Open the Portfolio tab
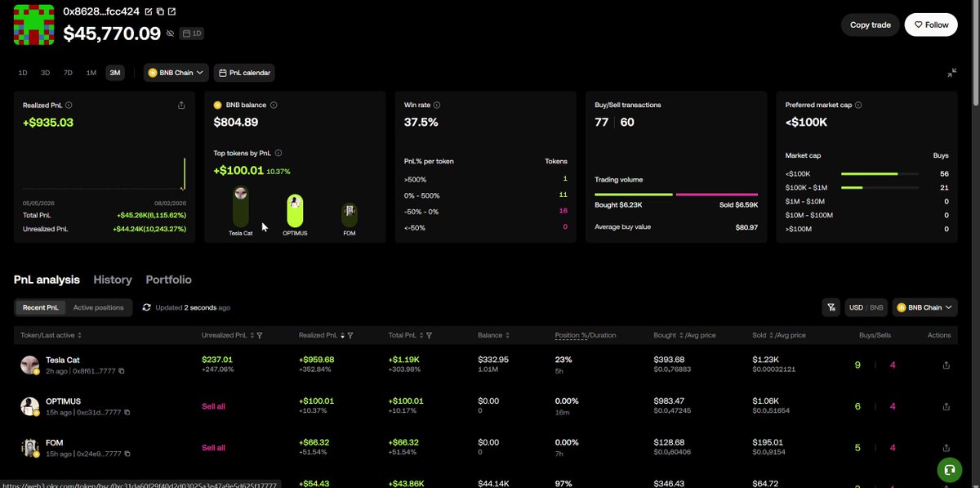 (x=169, y=280)
